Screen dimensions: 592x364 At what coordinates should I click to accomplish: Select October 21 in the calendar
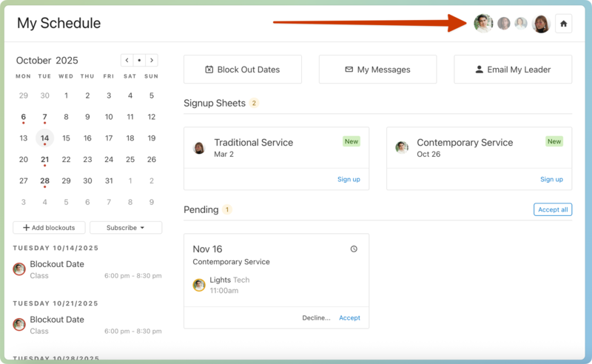click(45, 160)
